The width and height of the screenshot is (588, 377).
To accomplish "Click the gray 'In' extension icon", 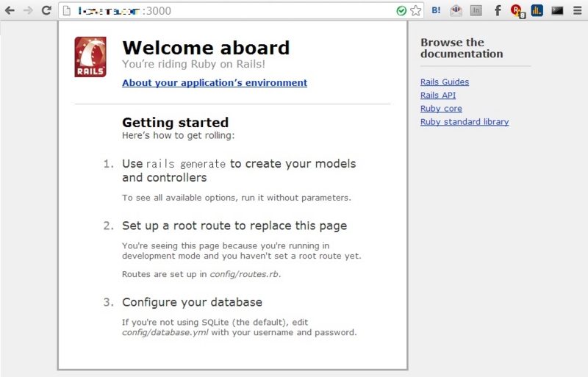I will click(476, 10).
